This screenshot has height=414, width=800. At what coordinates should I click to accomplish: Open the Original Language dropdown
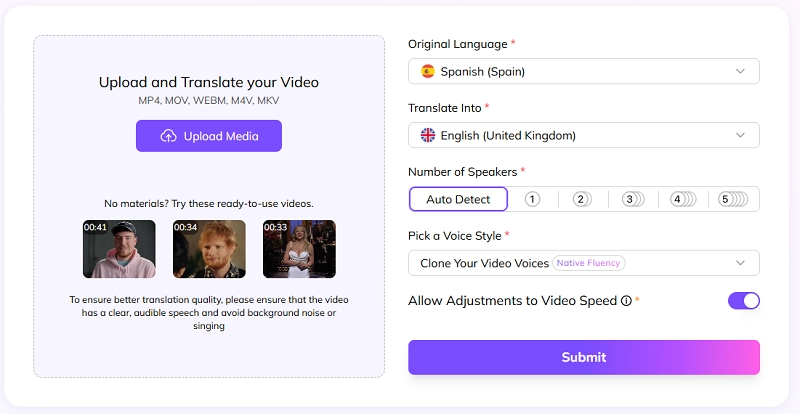pyautogui.click(x=584, y=71)
